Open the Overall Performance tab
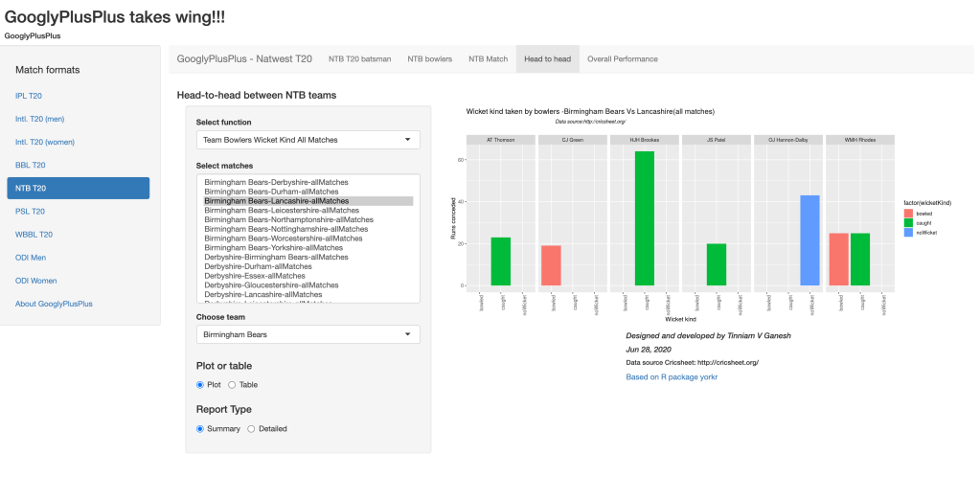980x477 pixels. coord(622,58)
